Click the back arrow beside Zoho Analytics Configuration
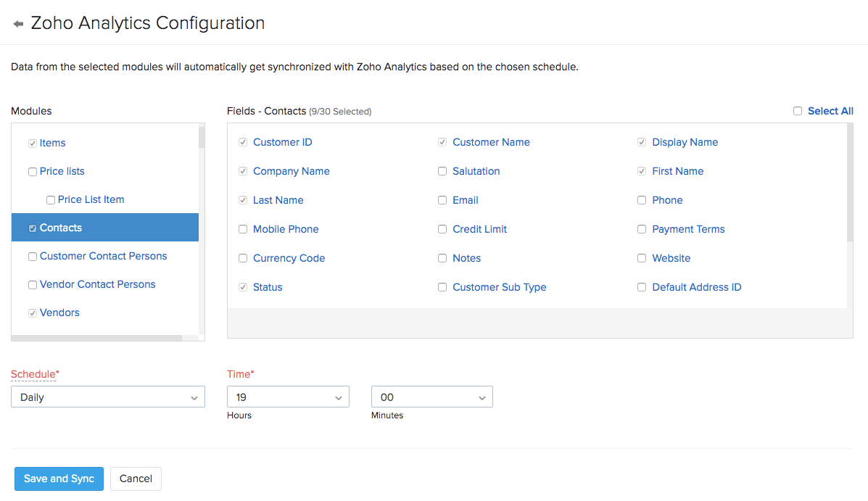This screenshot has width=868, height=501. pyautogui.click(x=17, y=22)
